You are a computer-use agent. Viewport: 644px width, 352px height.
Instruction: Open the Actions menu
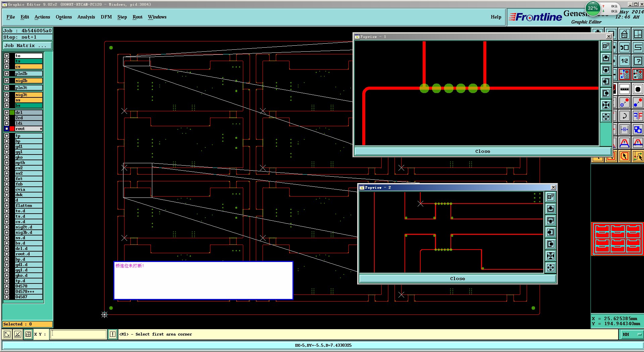pyautogui.click(x=42, y=17)
